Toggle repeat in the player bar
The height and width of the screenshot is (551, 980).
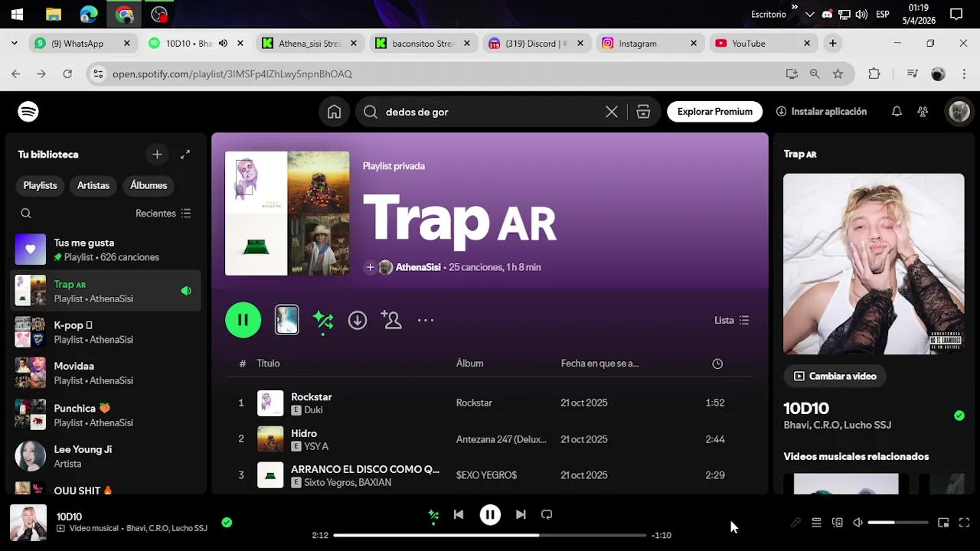pos(547,515)
